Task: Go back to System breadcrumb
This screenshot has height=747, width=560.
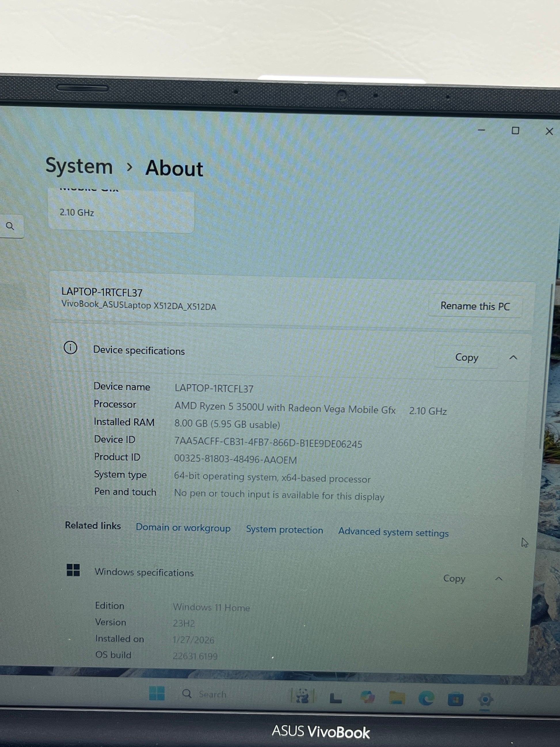Action: tap(79, 166)
